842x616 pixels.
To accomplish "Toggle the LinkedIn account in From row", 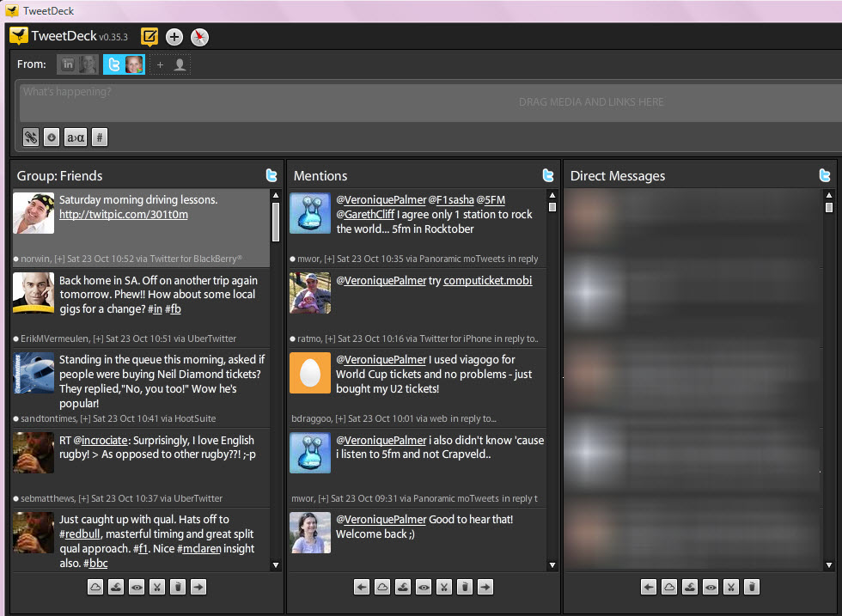I will tap(78, 64).
